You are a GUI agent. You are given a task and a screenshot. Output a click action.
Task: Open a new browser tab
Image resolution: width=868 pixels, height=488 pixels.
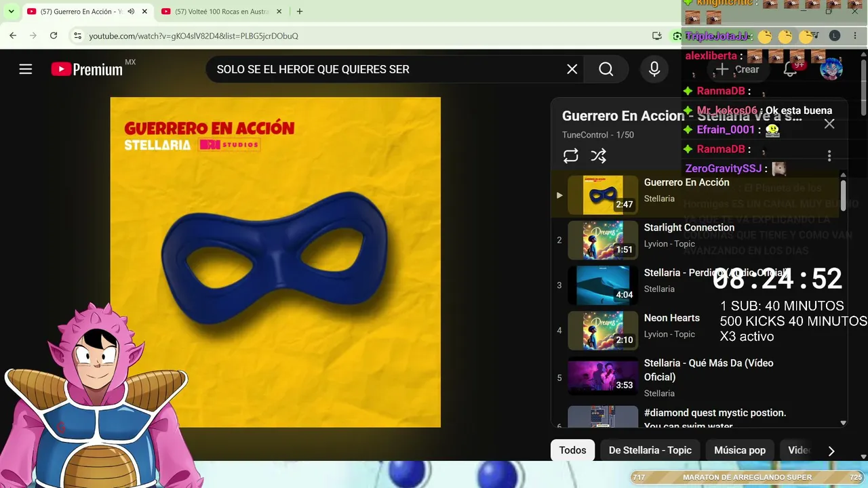(x=300, y=12)
